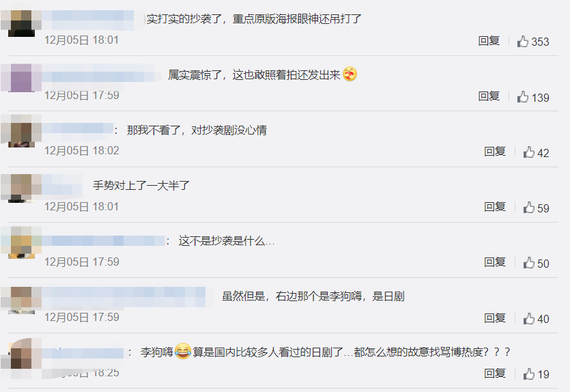Reply to the comment with 353 likes
Viewport: 570px width, 392px height.
click(x=489, y=41)
